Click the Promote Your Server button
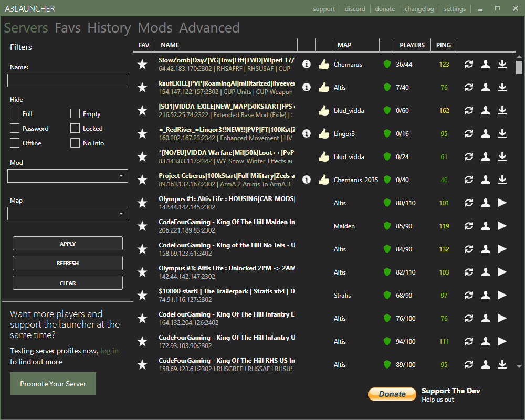This screenshot has height=420, width=525. click(x=53, y=384)
